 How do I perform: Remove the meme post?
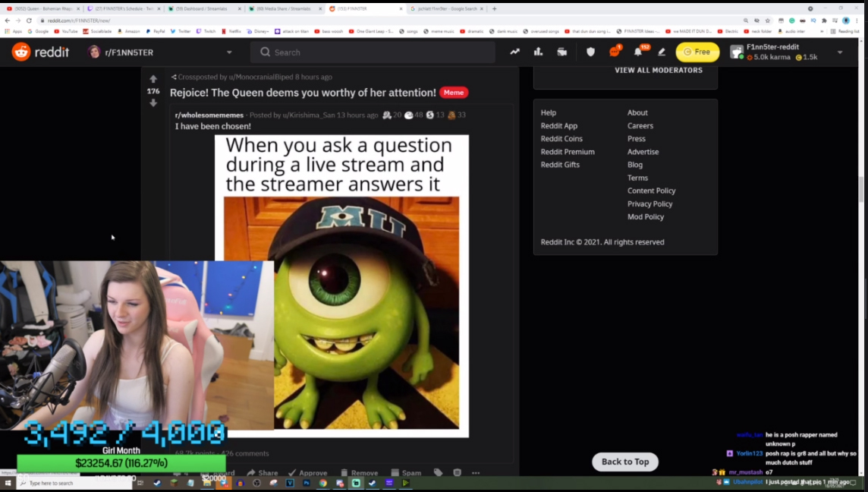tap(360, 472)
